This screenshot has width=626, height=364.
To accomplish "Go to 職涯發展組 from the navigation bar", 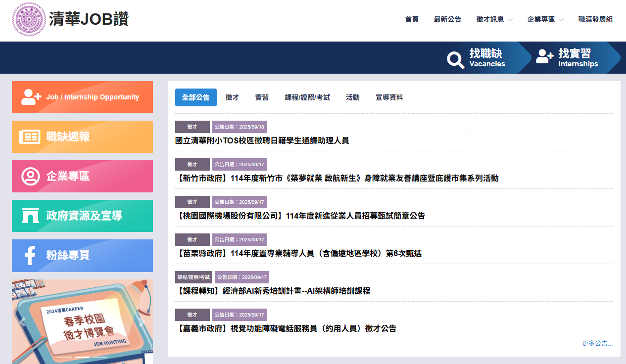I will (595, 19).
